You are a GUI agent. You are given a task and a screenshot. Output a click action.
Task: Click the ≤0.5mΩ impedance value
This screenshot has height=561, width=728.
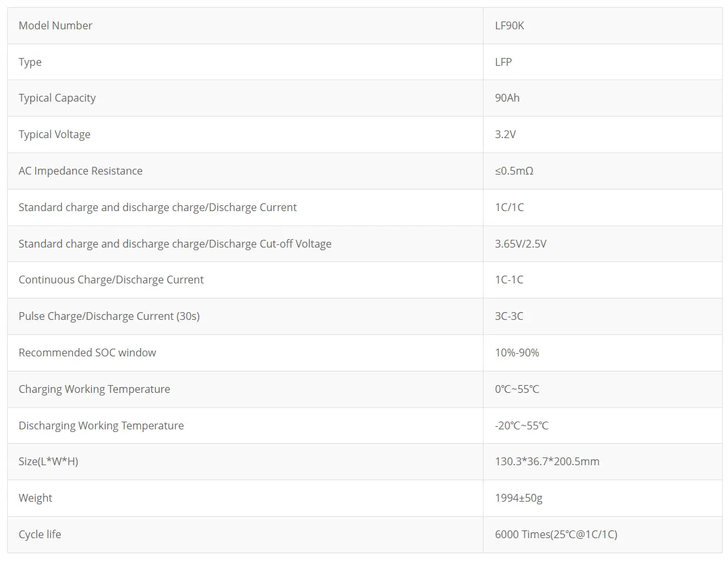pyautogui.click(x=514, y=171)
